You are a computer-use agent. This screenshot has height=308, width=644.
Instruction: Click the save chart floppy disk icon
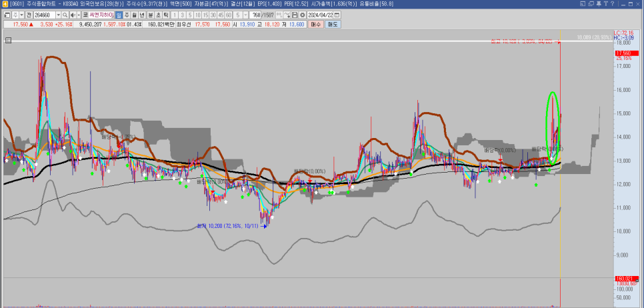point(295,15)
